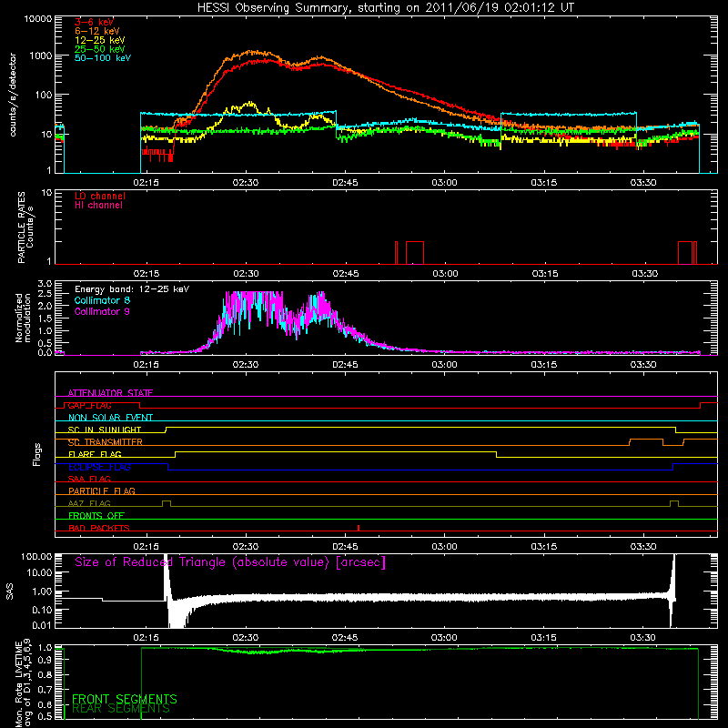Click the 02:15 tick under flags plot
728x728 pixels.
click(147, 547)
